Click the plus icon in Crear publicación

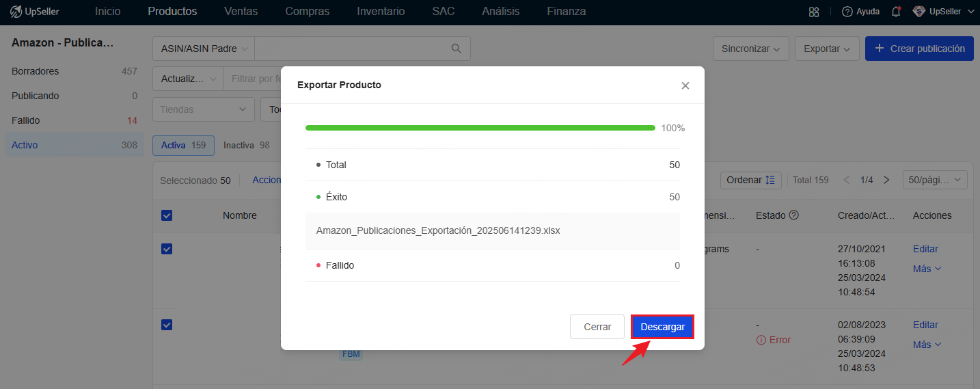880,49
